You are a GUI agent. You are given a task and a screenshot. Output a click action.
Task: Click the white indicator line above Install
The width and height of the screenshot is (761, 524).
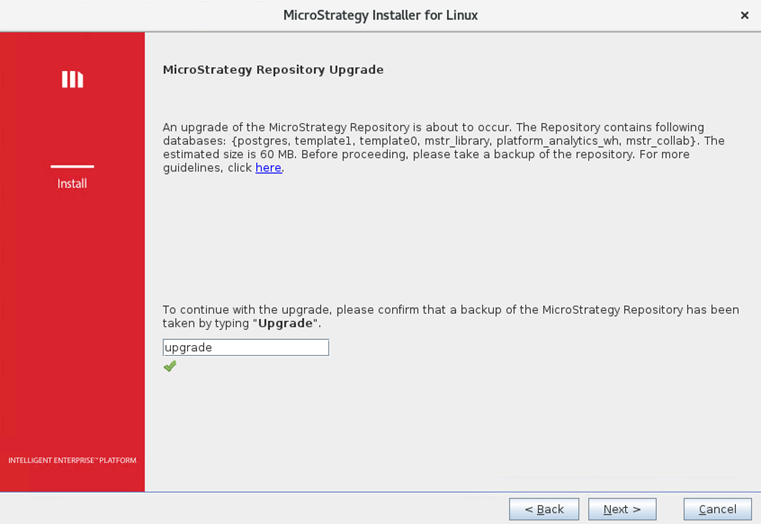[72, 166]
